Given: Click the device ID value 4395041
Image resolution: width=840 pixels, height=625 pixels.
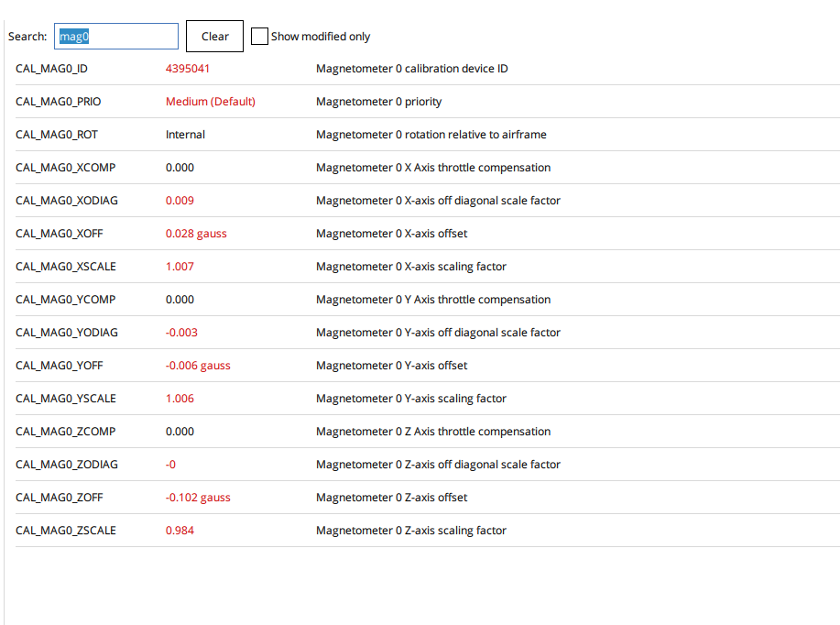Looking at the screenshot, I should (188, 69).
